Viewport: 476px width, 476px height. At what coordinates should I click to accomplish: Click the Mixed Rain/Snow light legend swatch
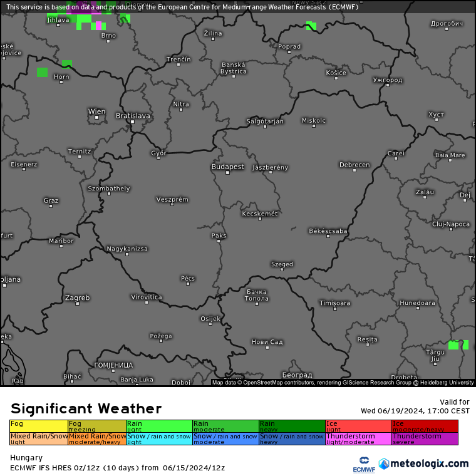pos(39,438)
